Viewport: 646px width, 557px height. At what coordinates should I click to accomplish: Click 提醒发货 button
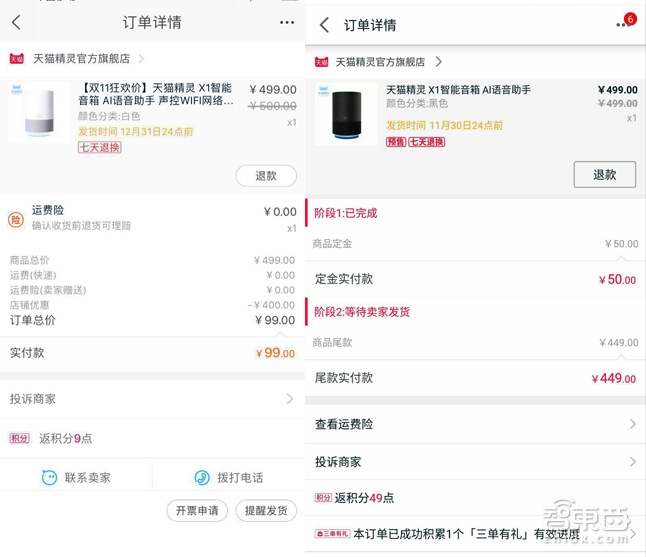[267, 510]
